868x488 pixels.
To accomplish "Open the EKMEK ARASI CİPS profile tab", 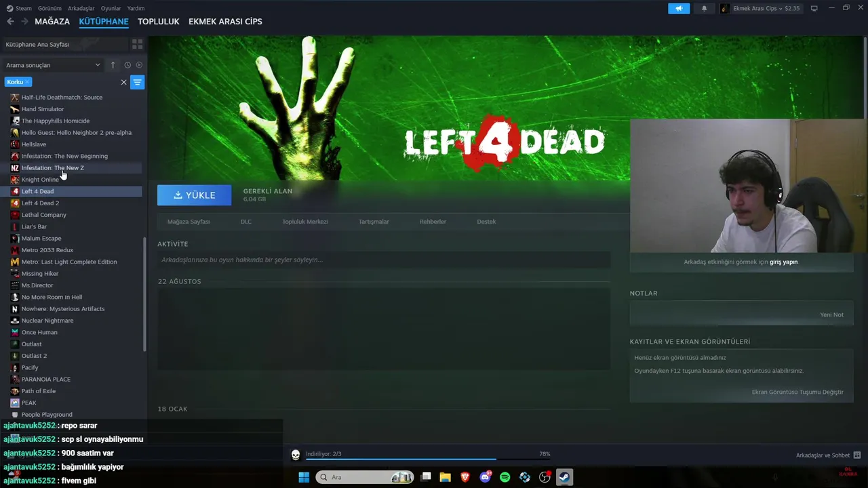I will [x=225, y=22].
